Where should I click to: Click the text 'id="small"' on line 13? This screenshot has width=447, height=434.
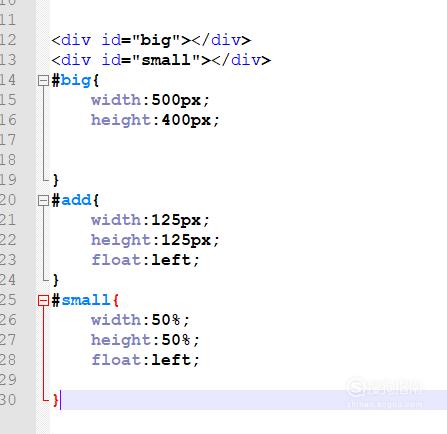(151, 60)
